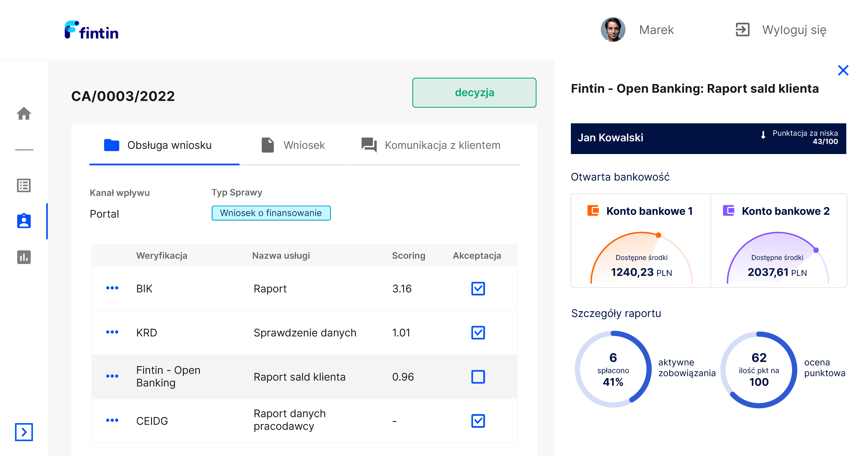
Task: Click the Akceptacja column header
Action: (x=477, y=256)
